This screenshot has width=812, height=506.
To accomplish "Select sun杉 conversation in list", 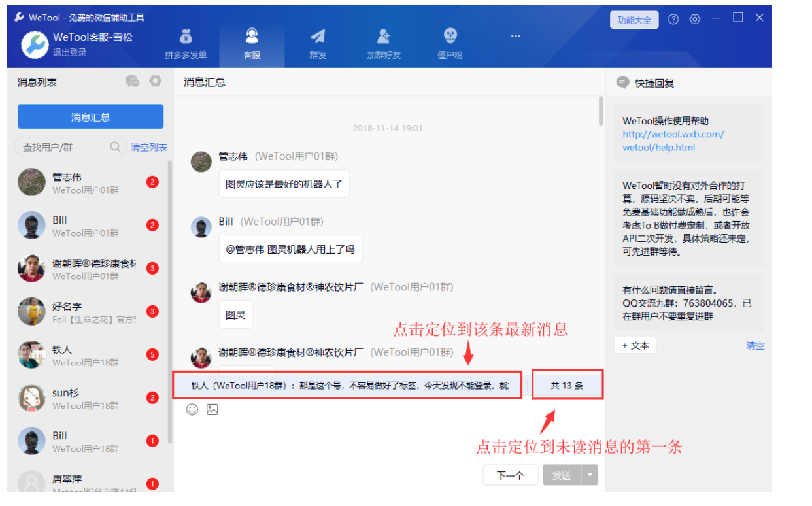I will (90, 398).
